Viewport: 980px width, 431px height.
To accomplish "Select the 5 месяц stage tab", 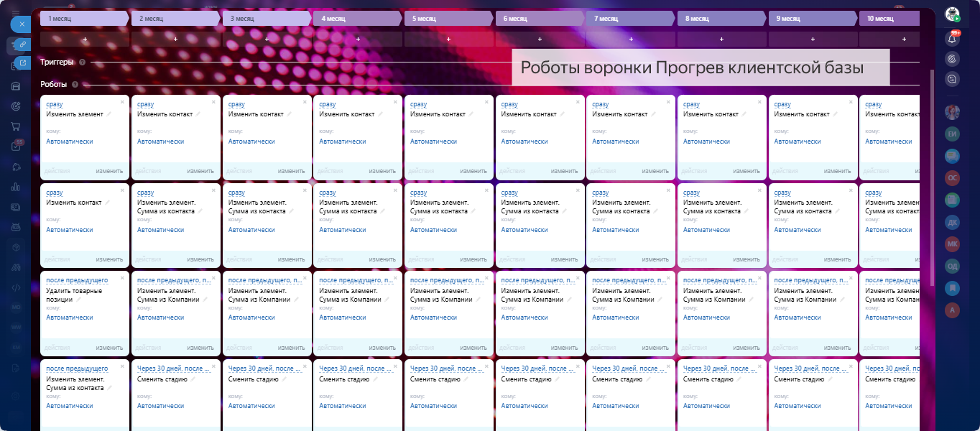I will click(x=448, y=18).
